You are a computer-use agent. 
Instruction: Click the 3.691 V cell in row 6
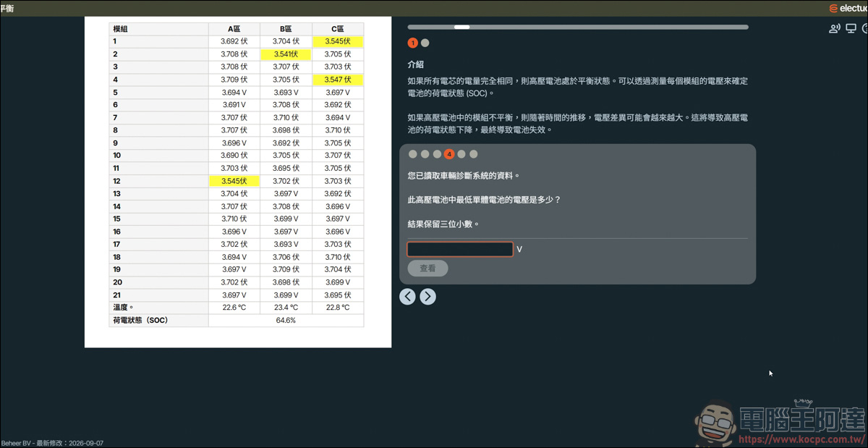click(x=234, y=105)
